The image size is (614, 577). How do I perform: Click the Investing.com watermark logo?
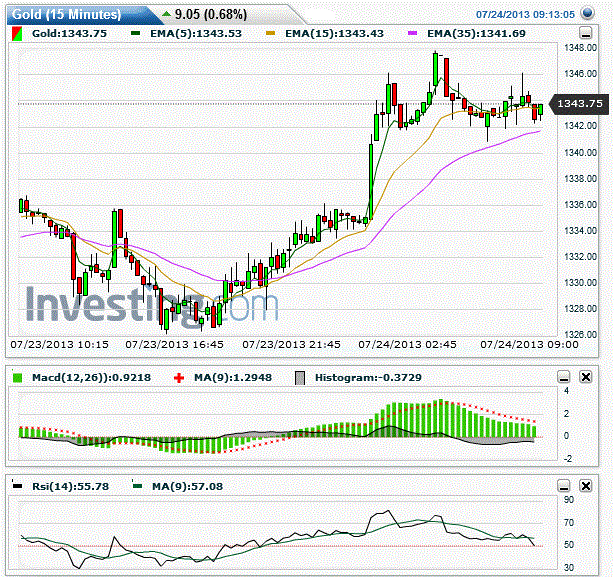coord(152,305)
